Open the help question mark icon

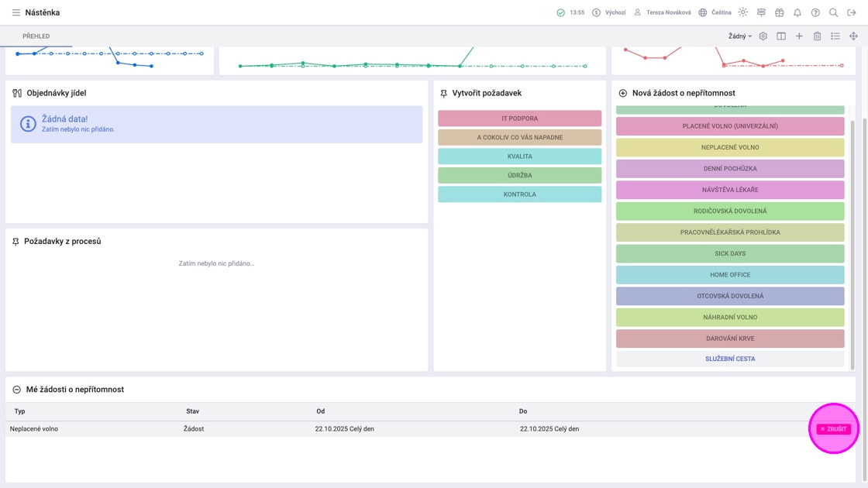(815, 12)
